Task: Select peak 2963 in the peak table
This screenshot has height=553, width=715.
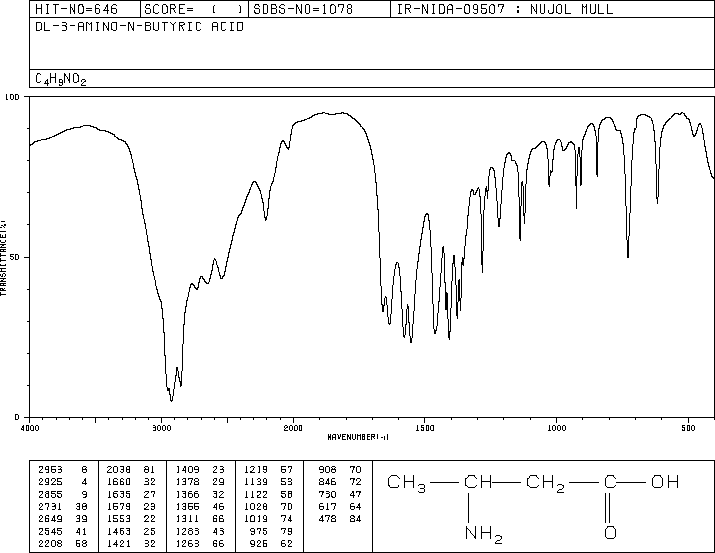Action: [x=51, y=470]
